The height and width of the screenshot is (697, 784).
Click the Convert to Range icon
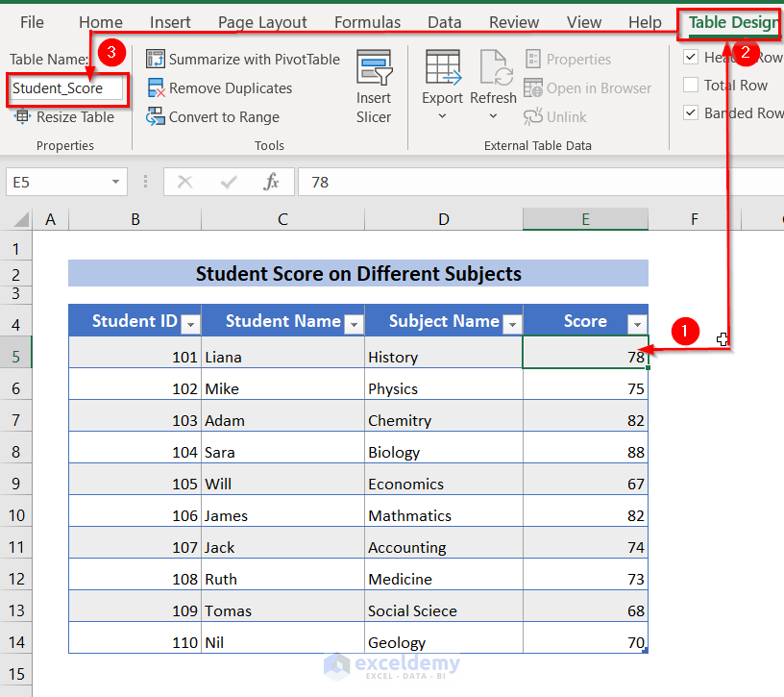pyautogui.click(x=155, y=116)
